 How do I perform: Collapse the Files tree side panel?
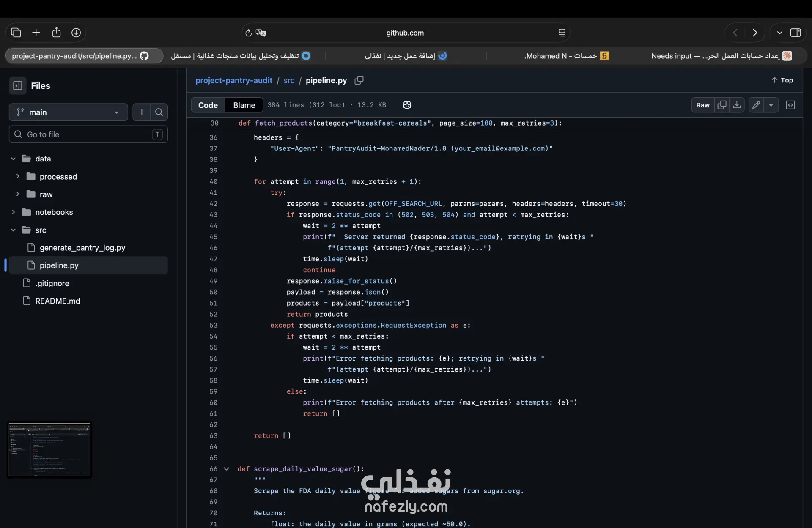[x=18, y=86]
